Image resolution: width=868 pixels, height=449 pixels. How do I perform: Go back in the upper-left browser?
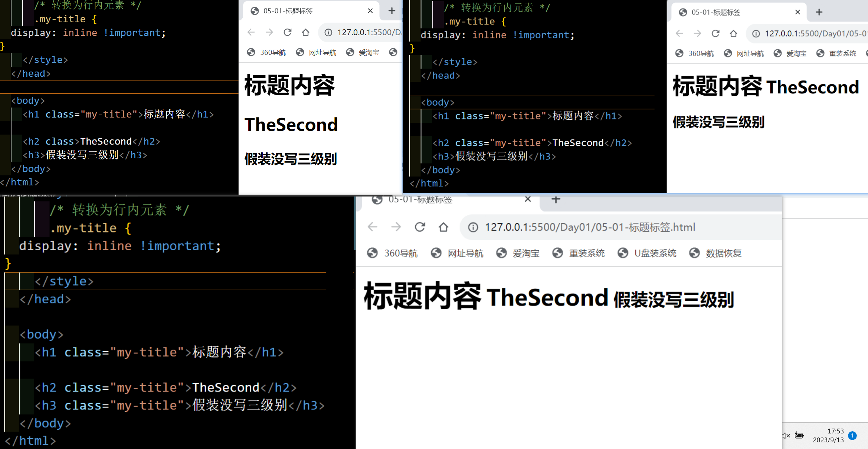pos(251,33)
